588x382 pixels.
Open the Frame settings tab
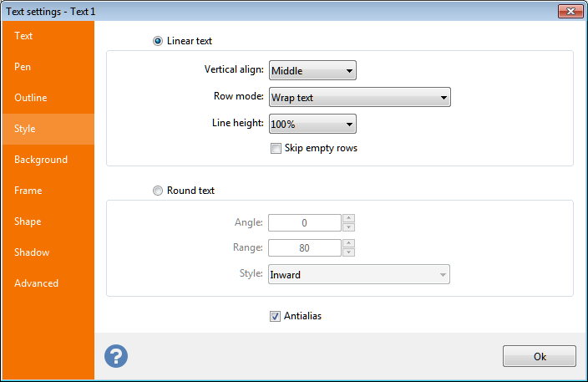click(48, 191)
